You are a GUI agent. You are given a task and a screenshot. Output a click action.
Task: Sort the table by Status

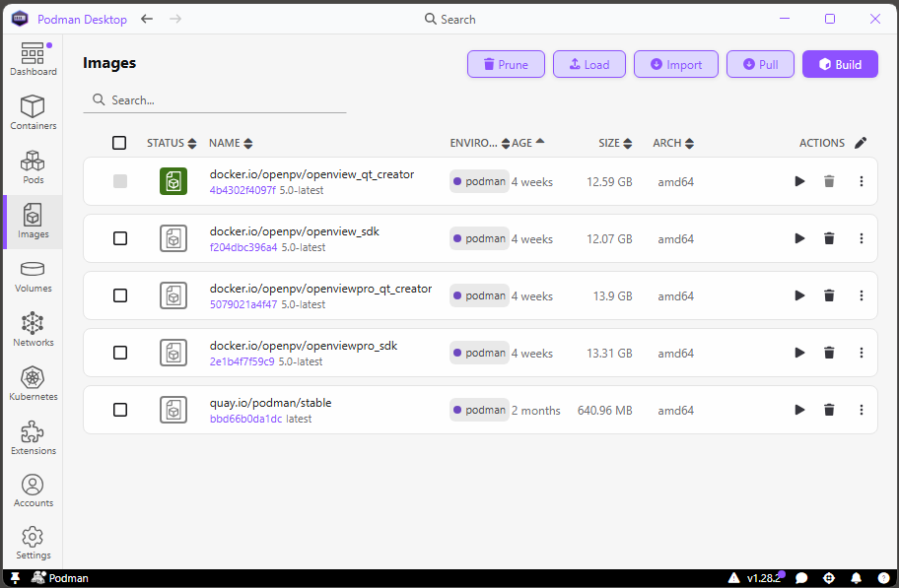coord(172,143)
